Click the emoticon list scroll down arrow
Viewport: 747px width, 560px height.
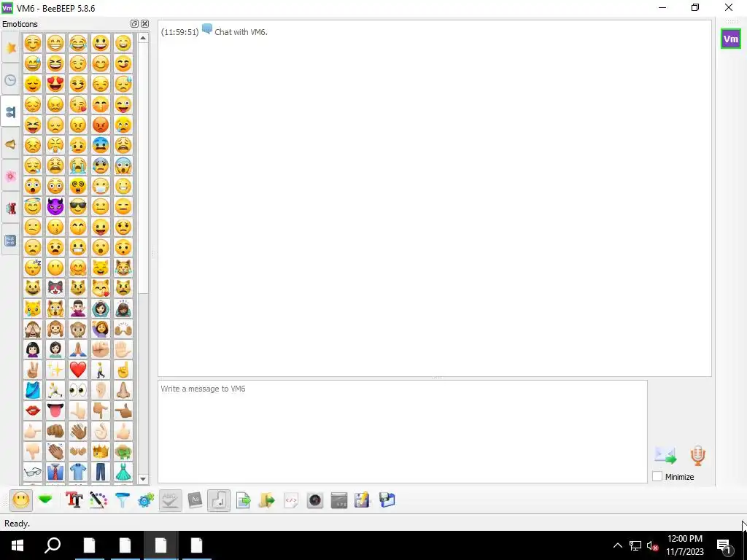coord(143,479)
